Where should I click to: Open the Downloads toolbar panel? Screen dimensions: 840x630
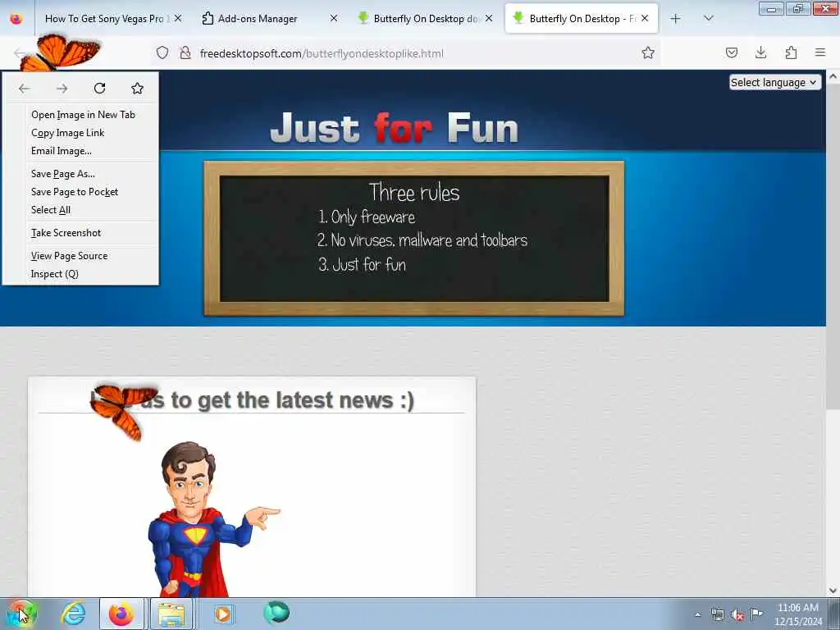click(x=760, y=52)
